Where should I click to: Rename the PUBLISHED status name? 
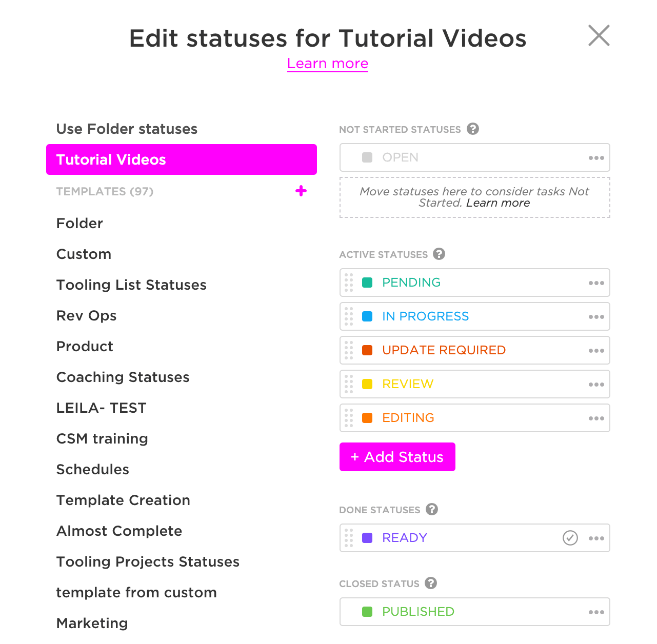pos(419,612)
